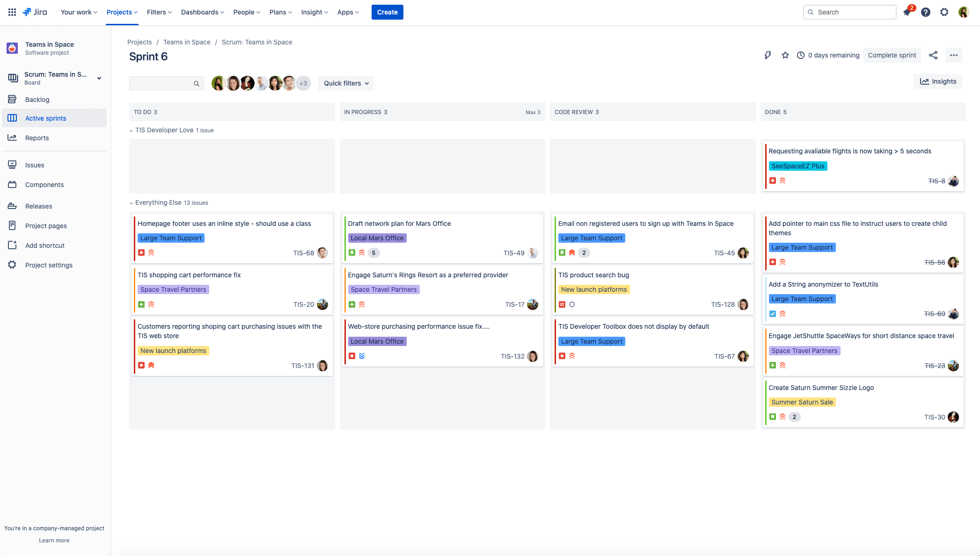This screenshot has width=980, height=556.
Task: Click the more options ellipsis icon top right
Action: [x=954, y=55]
